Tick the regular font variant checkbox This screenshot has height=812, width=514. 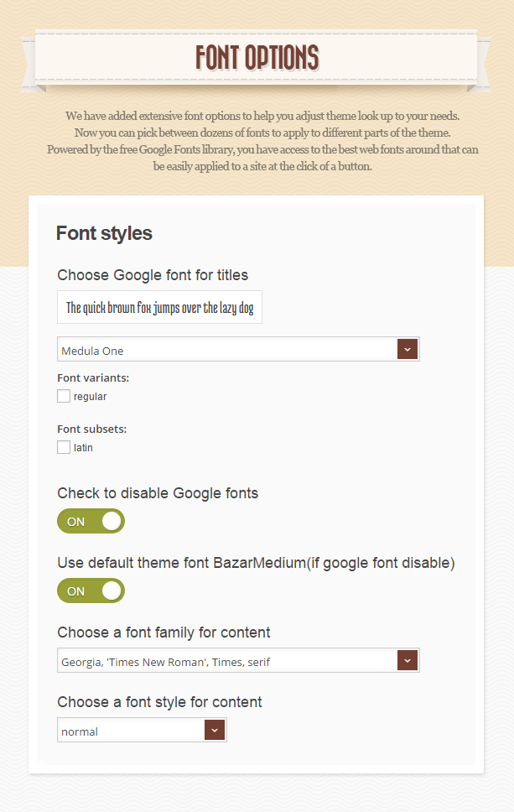[64, 396]
